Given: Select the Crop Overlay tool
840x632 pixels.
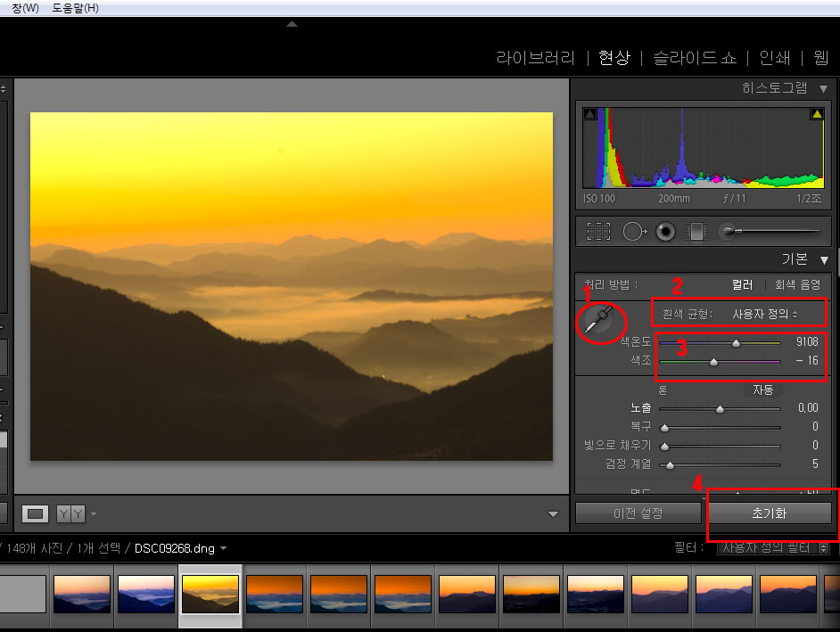Looking at the screenshot, I should pos(599,232).
